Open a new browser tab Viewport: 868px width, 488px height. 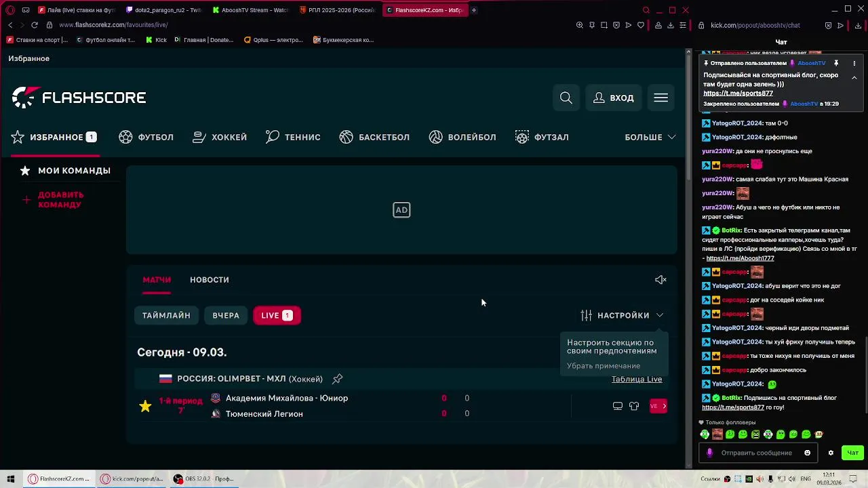[474, 10]
